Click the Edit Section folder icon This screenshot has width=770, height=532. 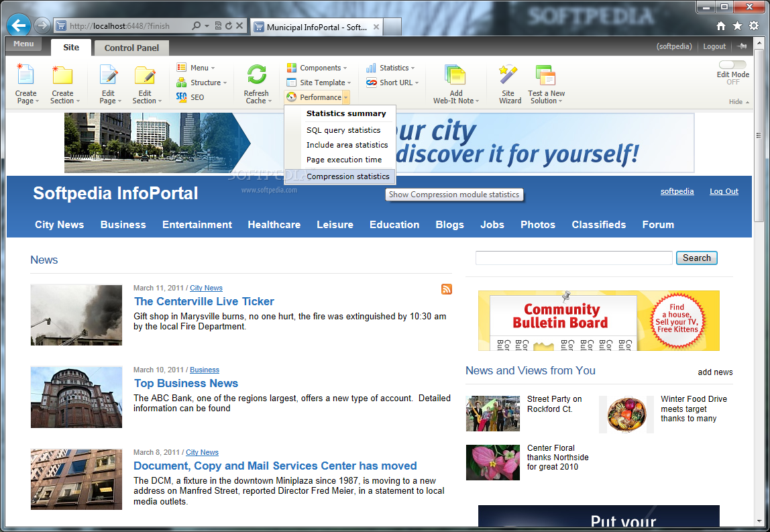145,74
